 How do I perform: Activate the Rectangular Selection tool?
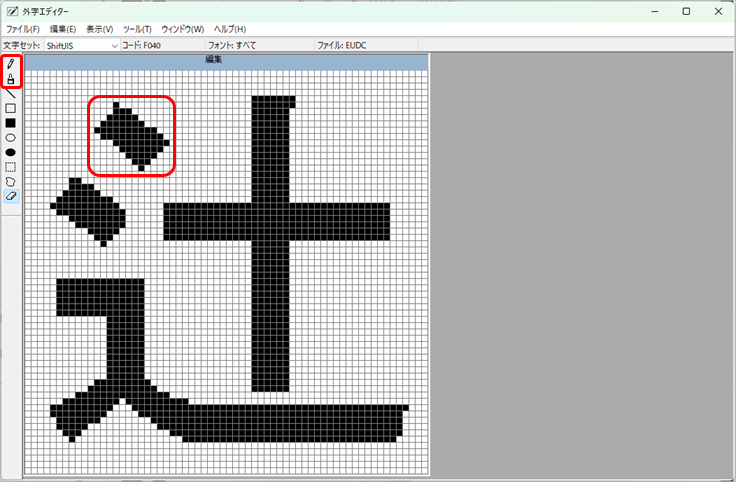(x=11, y=167)
